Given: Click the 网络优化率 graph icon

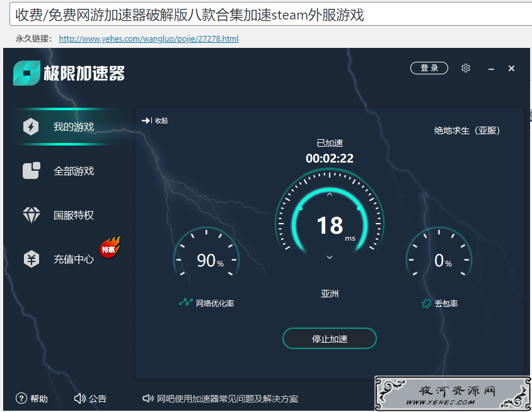Looking at the screenshot, I should (x=185, y=302).
